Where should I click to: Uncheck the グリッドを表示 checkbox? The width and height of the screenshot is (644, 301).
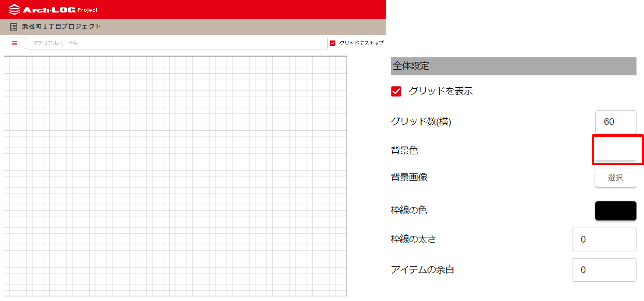click(x=396, y=91)
